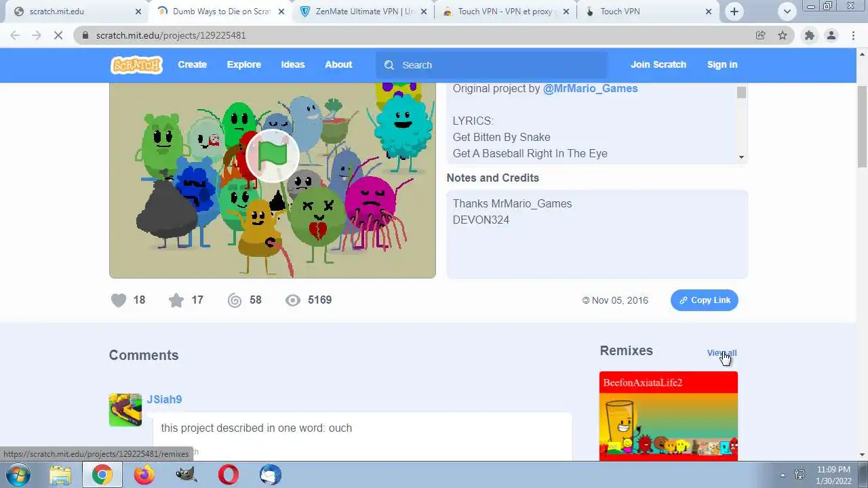Click the comment "this project described in one word: ouch"
This screenshot has height=488, width=868.
(x=256, y=428)
